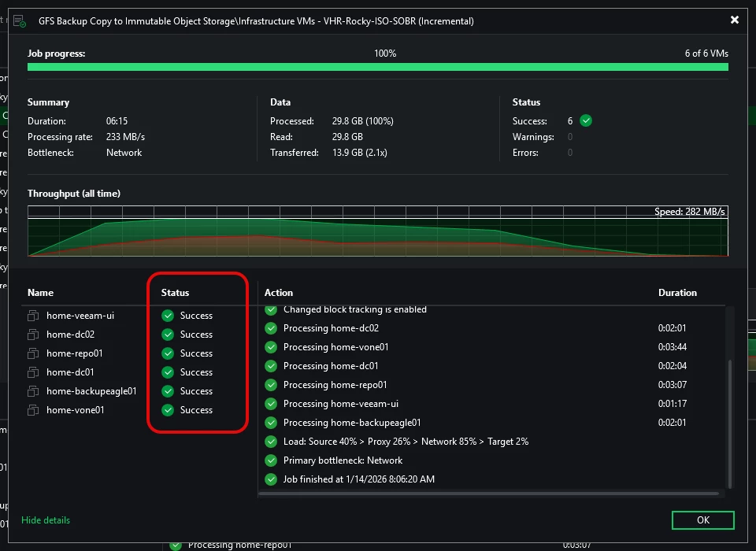Click the Duration value 06:15 in Summary
The image size is (756, 551).
(x=117, y=121)
